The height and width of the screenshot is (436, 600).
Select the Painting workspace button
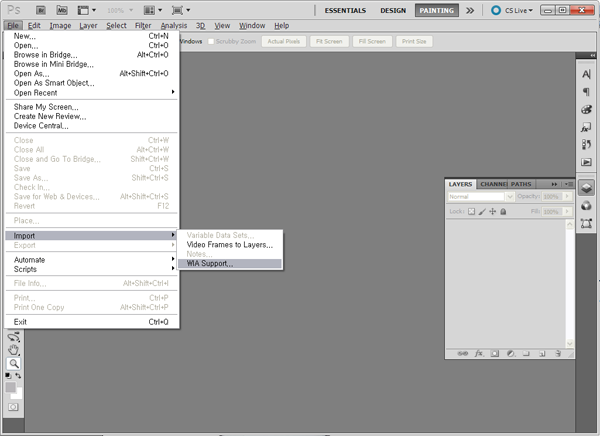click(437, 10)
